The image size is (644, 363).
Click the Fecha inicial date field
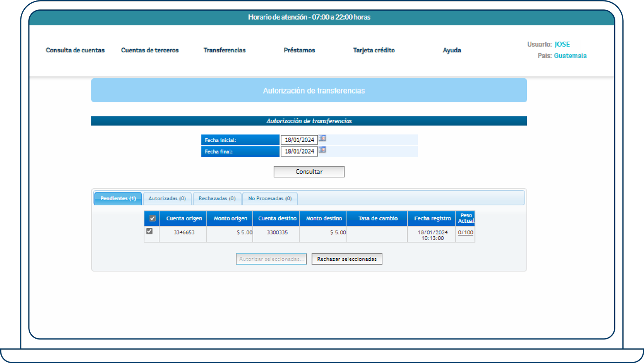(299, 140)
